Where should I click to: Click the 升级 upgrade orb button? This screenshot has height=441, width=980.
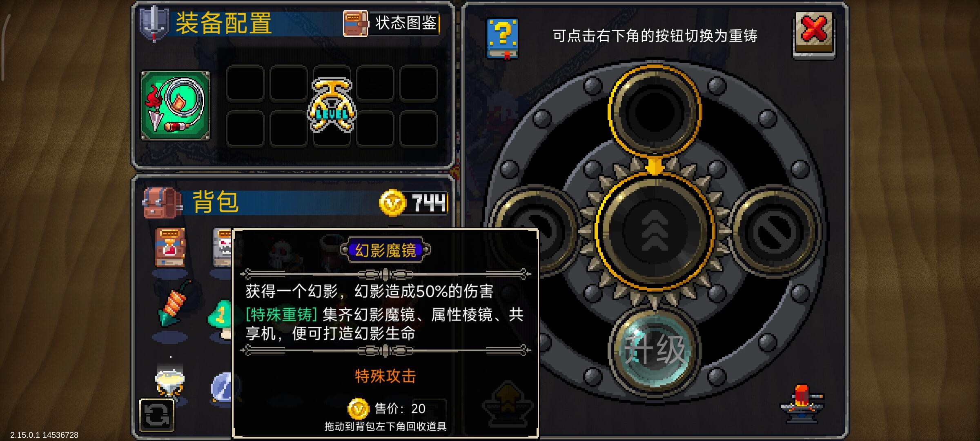(655, 350)
